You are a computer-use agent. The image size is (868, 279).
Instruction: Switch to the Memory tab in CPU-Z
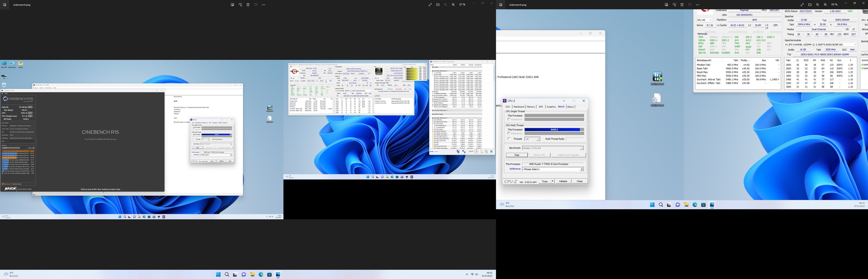531,107
